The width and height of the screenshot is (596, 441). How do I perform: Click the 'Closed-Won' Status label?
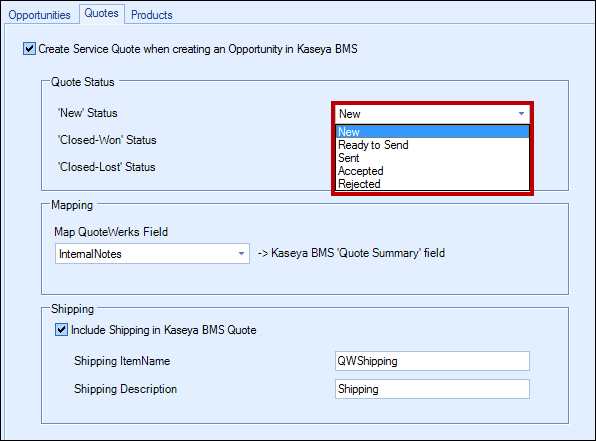107,140
